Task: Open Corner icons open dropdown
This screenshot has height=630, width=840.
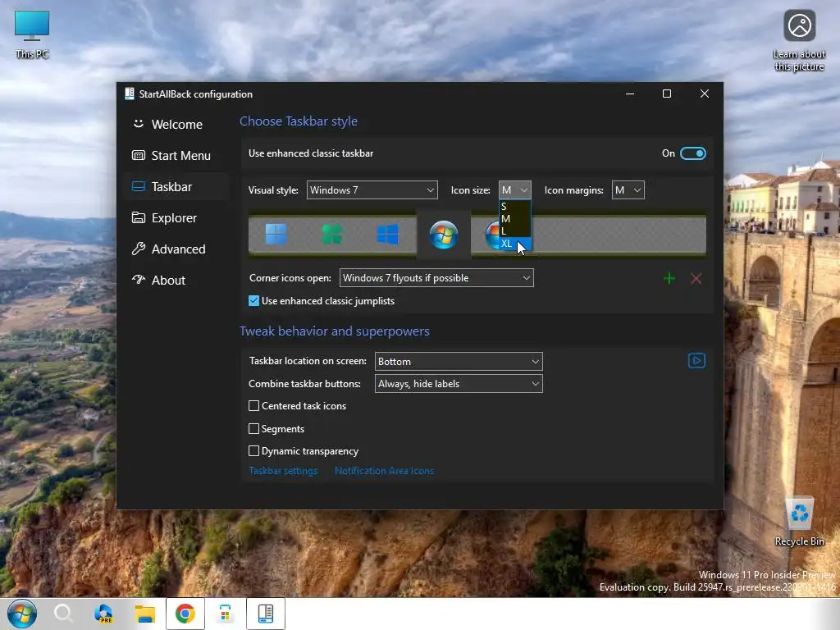Action: point(436,278)
